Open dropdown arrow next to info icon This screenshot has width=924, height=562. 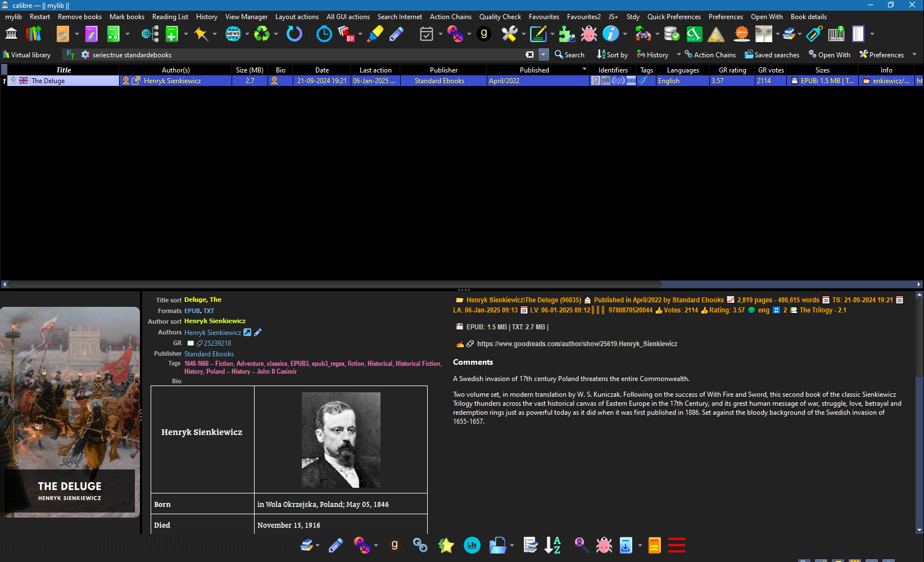[625, 34]
